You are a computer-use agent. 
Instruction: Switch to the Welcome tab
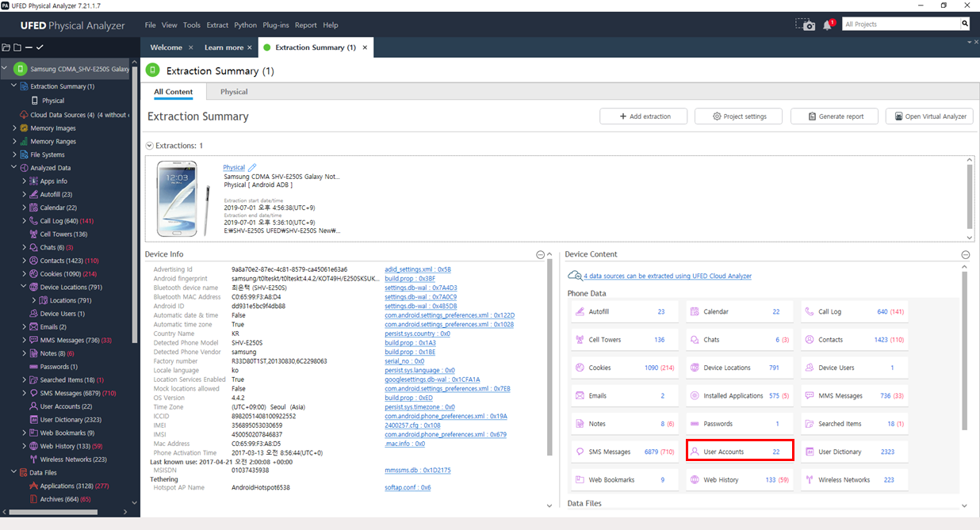(x=167, y=48)
